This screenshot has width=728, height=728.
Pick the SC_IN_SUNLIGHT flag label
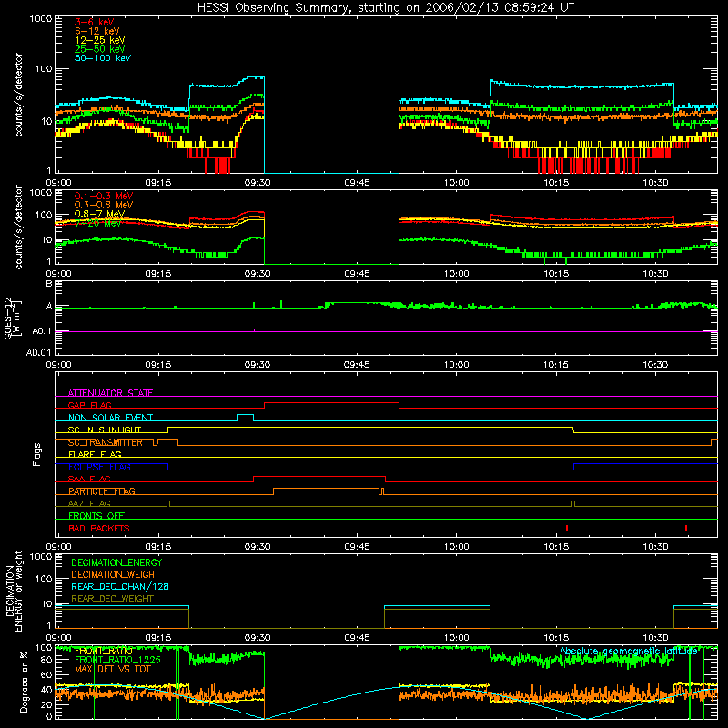105,430
